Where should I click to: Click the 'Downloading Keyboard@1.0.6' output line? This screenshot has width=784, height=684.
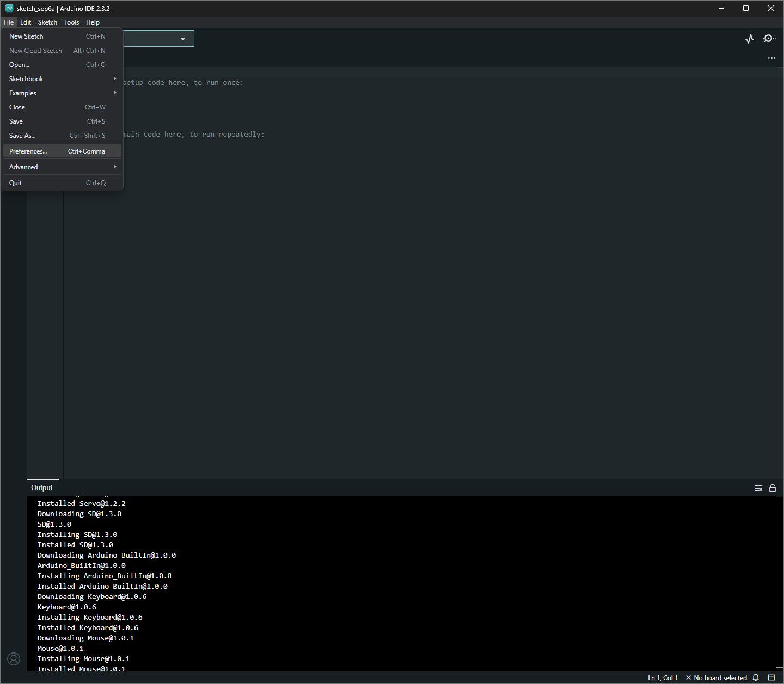click(x=92, y=597)
